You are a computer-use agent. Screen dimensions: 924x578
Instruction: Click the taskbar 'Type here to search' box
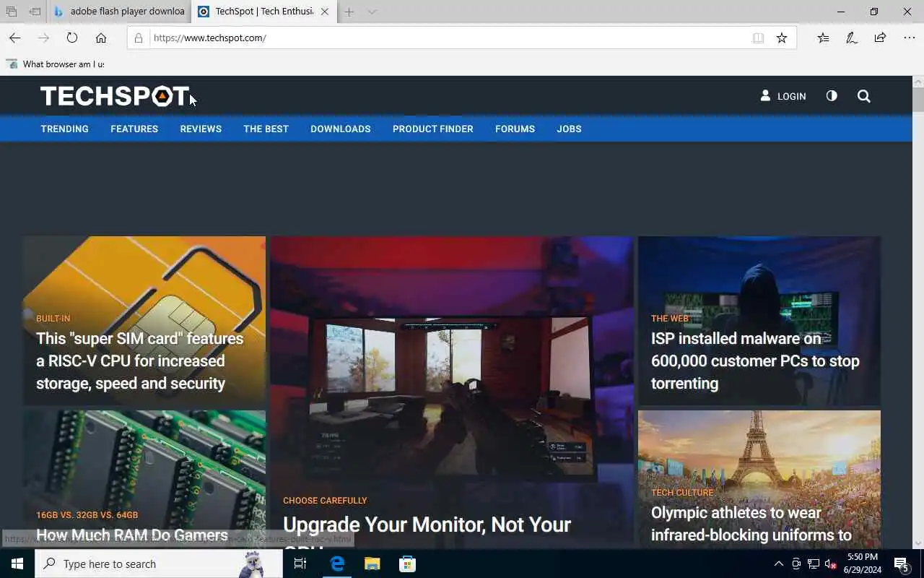click(159, 564)
